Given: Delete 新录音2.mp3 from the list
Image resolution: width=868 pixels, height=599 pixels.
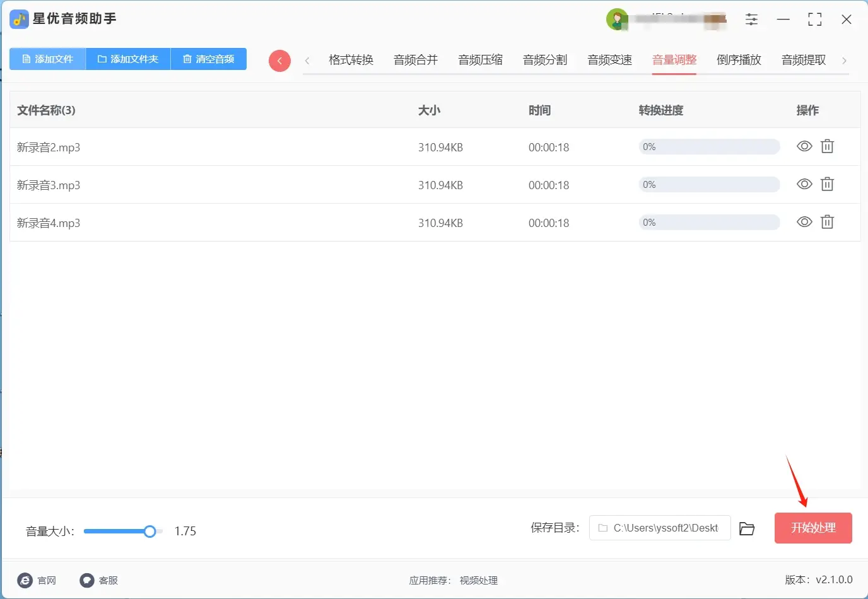Looking at the screenshot, I should point(828,146).
